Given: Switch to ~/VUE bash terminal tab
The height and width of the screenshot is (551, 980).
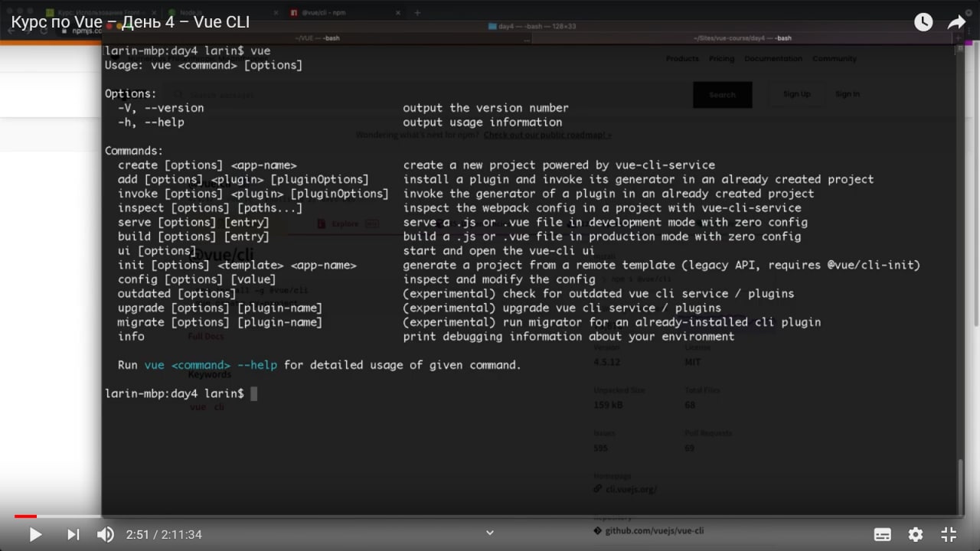Looking at the screenshot, I should (317, 37).
